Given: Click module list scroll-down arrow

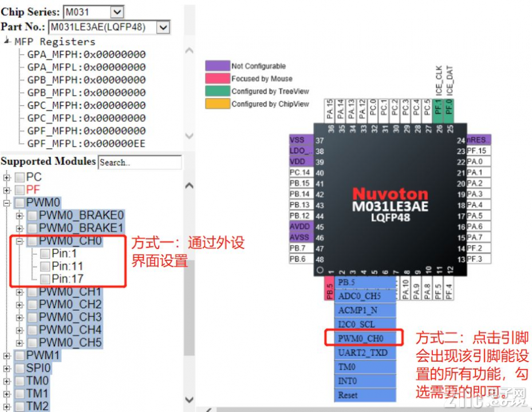Looking at the screenshot, I should (190, 399).
